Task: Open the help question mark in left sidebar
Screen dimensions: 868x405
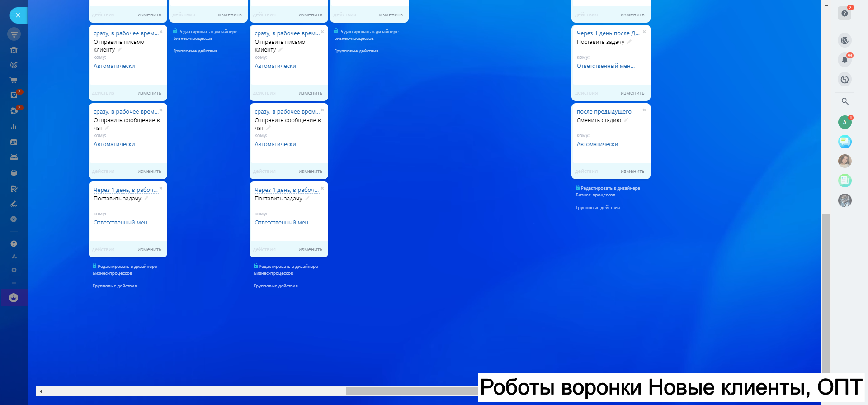Action: click(x=14, y=243)
